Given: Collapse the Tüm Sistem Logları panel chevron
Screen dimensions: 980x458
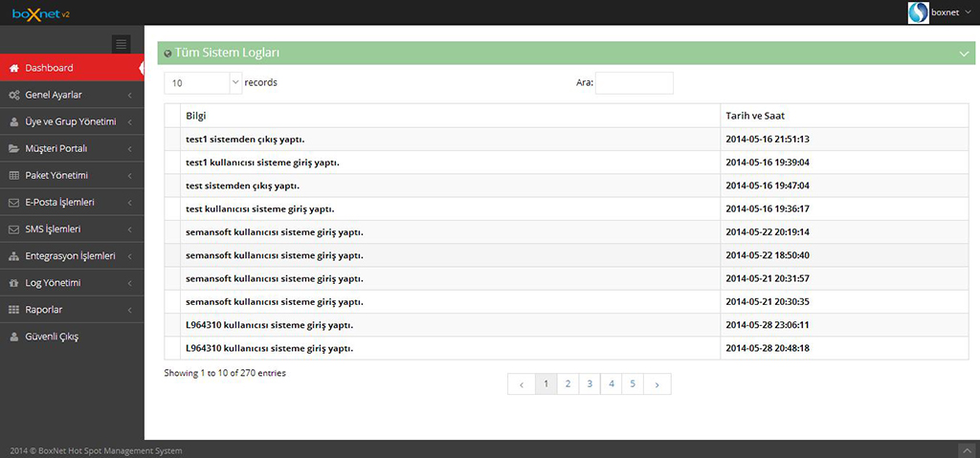Looking at the screenshot, I should tap(964, 54).
